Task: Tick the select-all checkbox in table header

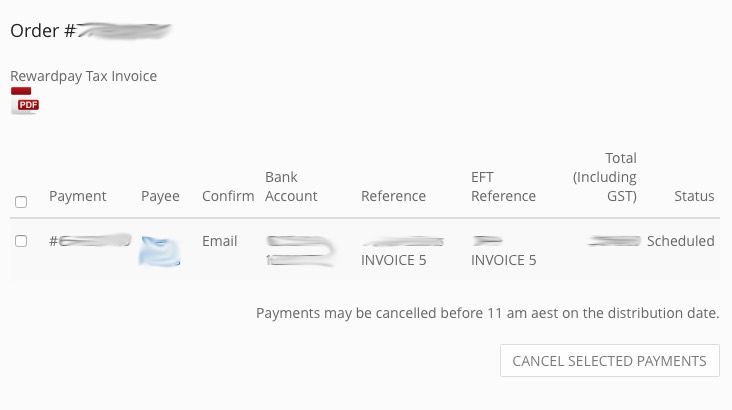Action: click(x=21, y=202)
